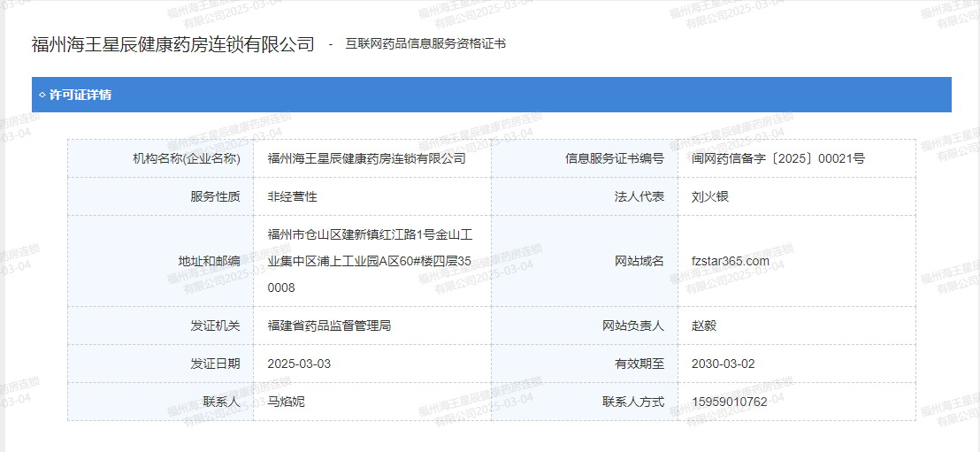Click the 服务性质 label
Viewport: 980px width, 452px height.
click(x=215, y=197)
